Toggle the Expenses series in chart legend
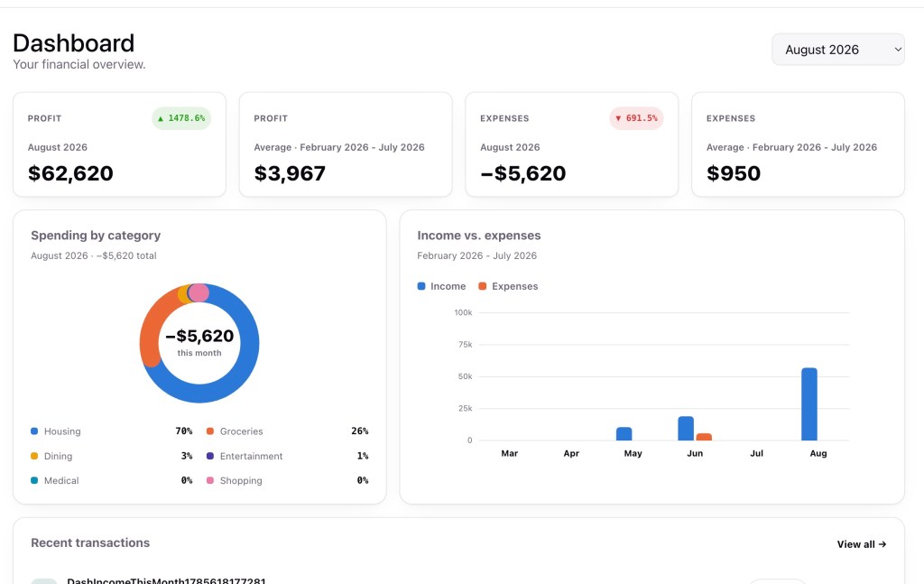924x584 pixels. coord(508,286)
